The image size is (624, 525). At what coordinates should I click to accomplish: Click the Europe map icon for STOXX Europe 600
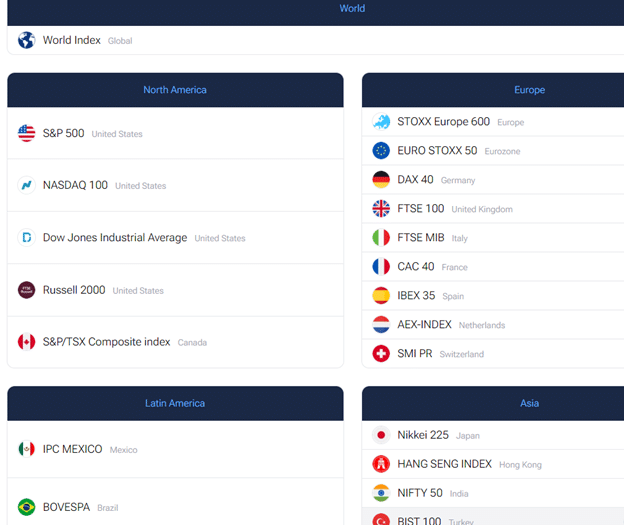point(381,121)
